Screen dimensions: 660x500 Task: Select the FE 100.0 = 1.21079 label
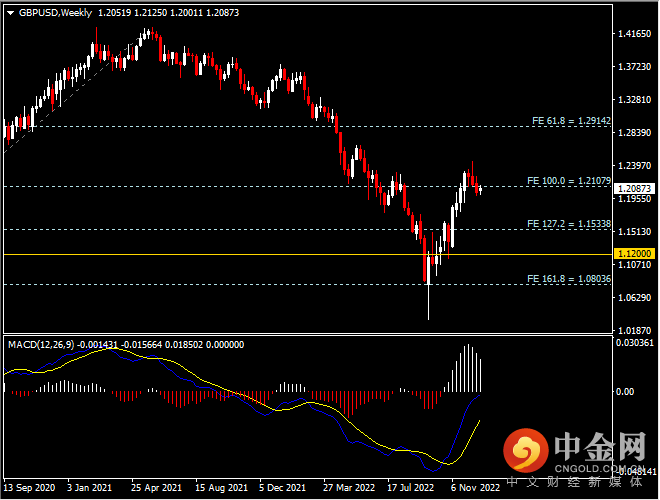click(x=567, y=181)
